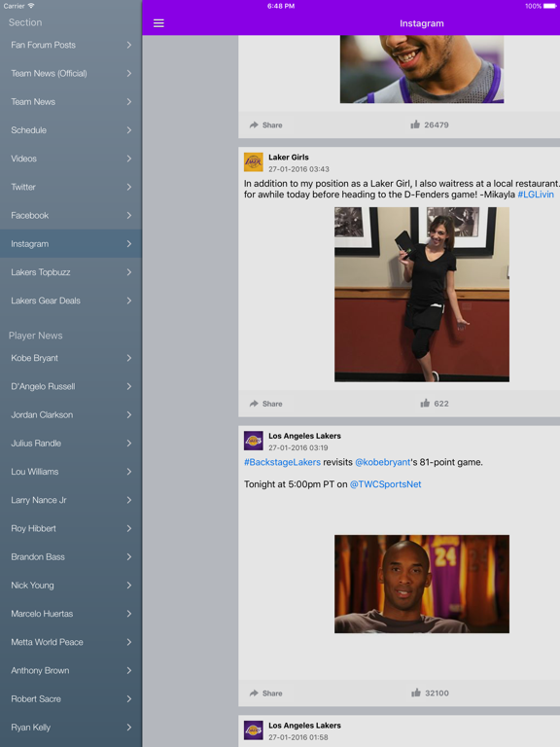Tap Los Angeles Lakers avatar on 01:58 post
The height and width of the screenshot is (747, 560).
tap(254, 729)
